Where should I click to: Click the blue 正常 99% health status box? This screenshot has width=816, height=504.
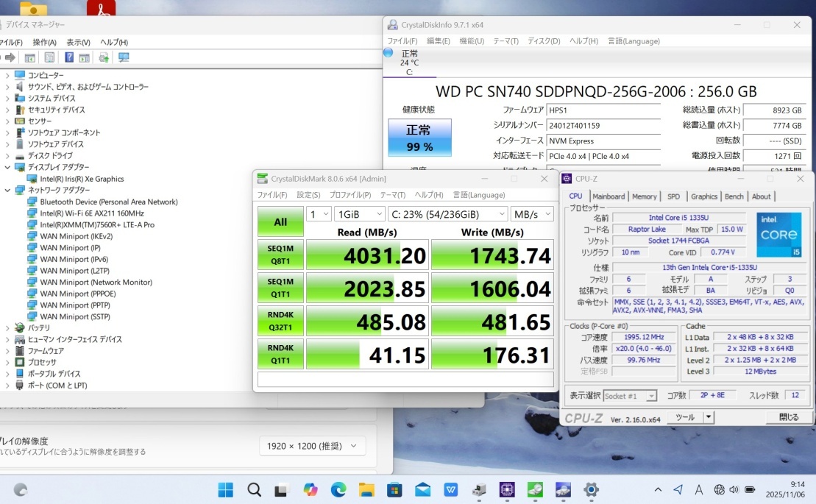[x=419, y=138]
